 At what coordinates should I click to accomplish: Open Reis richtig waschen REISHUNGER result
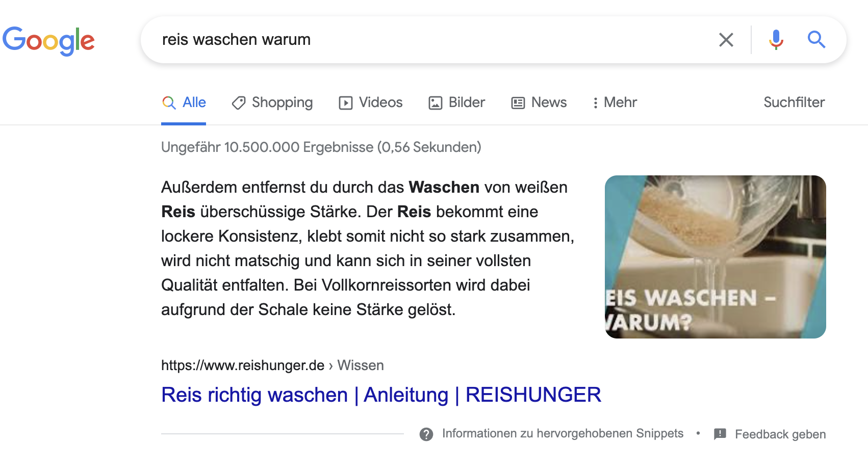(x=381, y=395)
